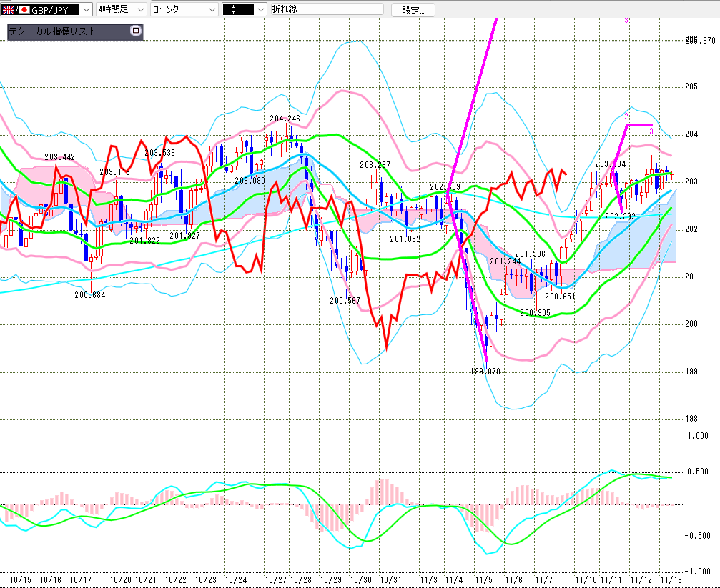Click the Japan flag icon in the pair selector

pos(24,10)
